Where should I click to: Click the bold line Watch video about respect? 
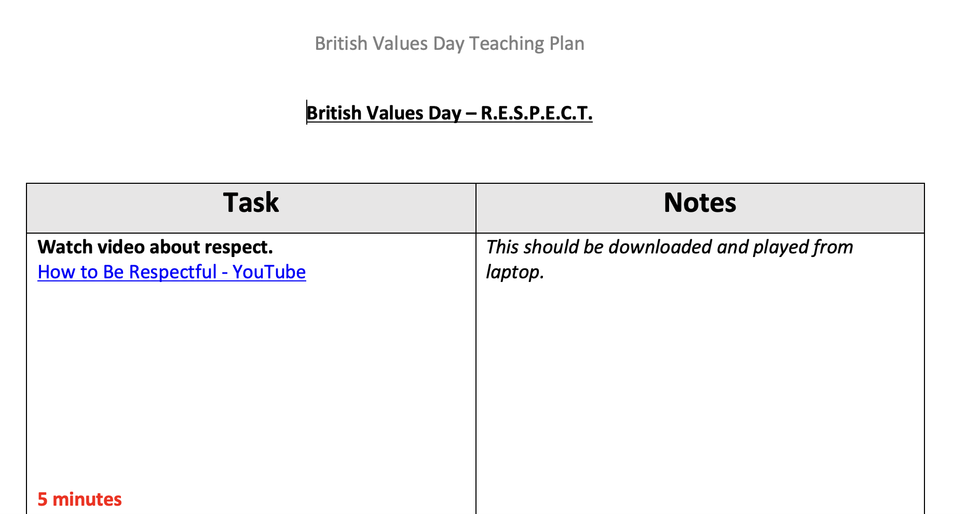(155, 247)
